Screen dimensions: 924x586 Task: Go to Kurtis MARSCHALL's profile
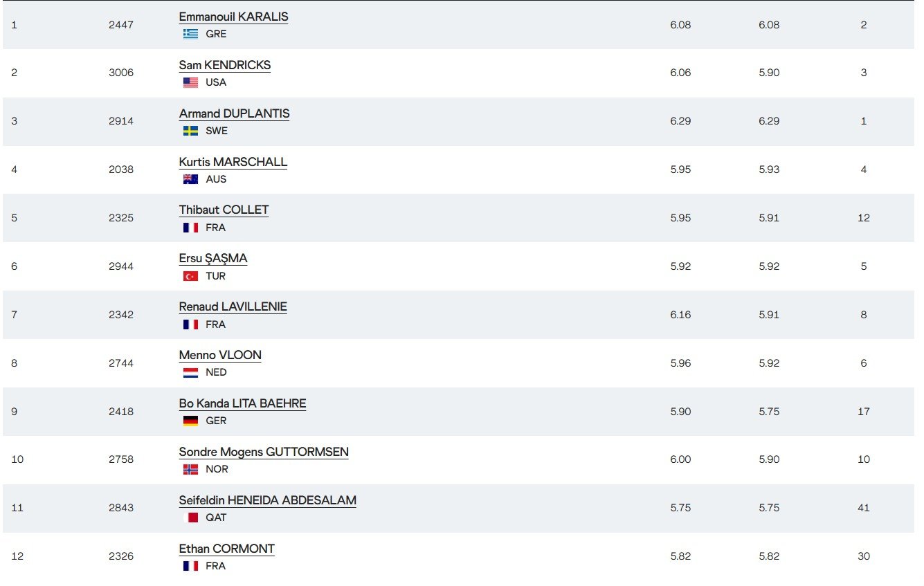(233, 162)
